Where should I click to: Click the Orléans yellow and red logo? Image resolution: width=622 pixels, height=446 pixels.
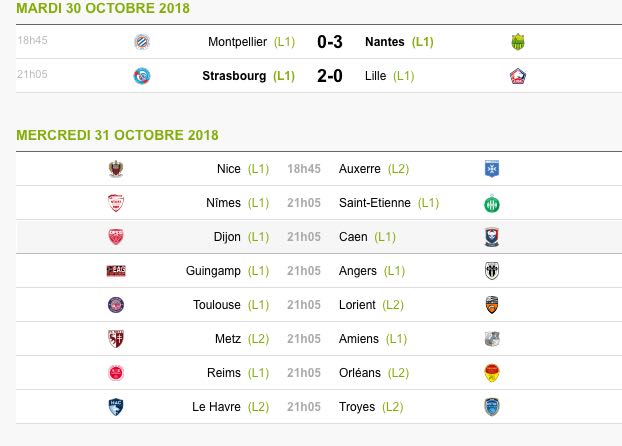(492, 373)
